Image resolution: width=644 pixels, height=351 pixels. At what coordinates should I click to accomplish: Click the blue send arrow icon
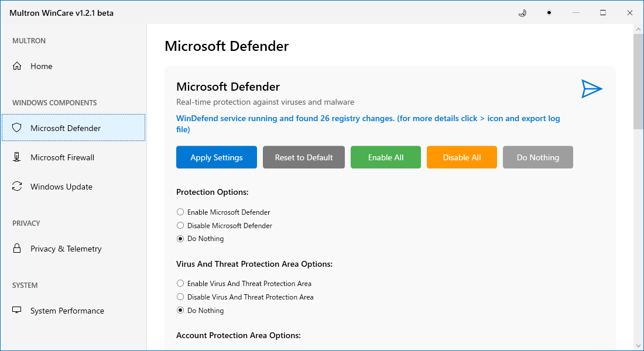591,89
